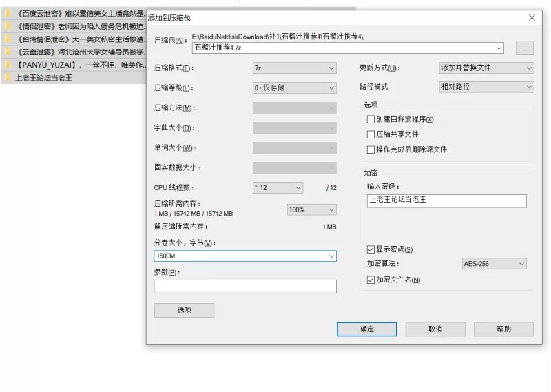The height and width of the screenshot is (392, 551).
Task: Click archive name field 石榴汁推荐4.7z
Action: pyautogui.click(x=348, y=48)
